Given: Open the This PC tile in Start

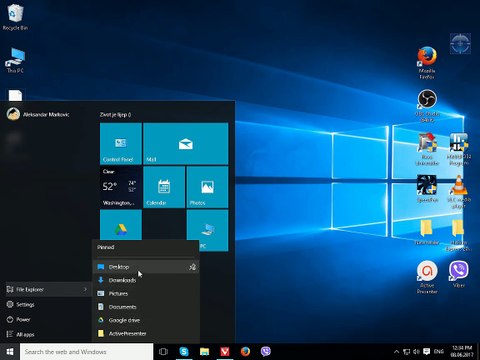Looking at the screenshot, I should (x=207, y=230).
